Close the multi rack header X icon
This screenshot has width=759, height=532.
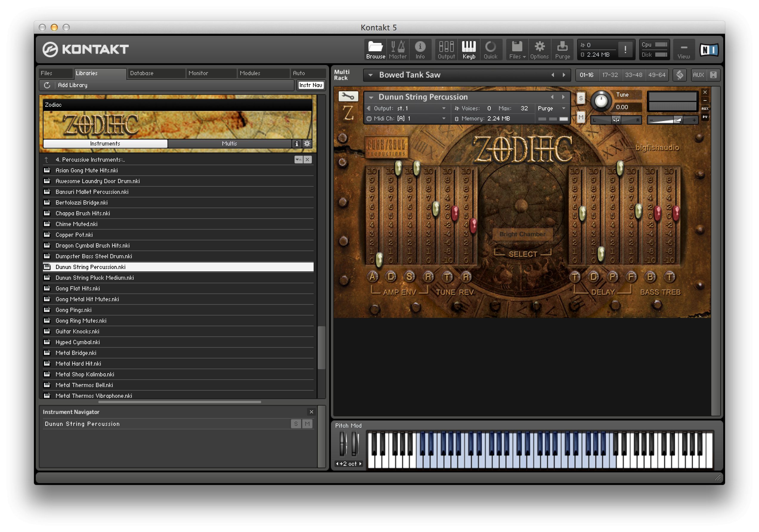(x=713, y=75)
